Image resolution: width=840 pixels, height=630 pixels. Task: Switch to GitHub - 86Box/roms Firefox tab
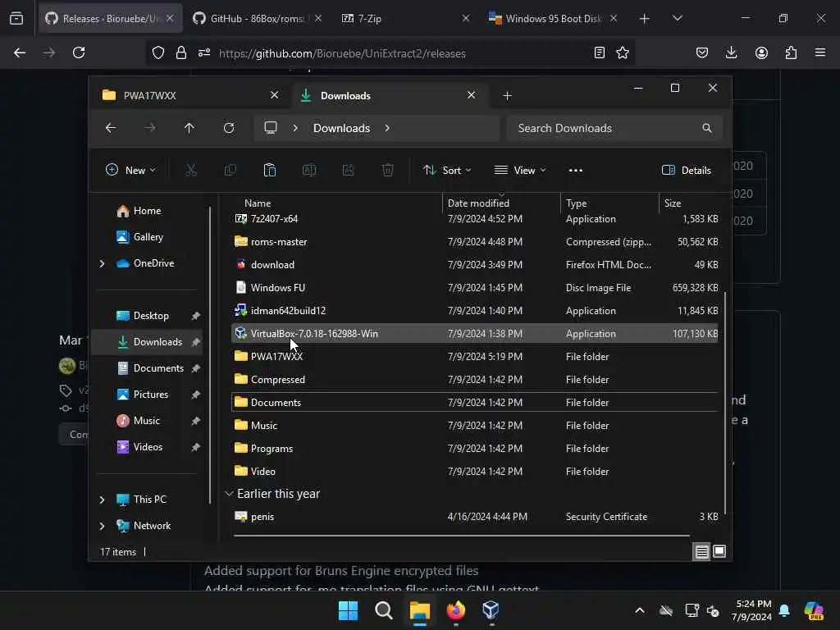[x=257, y=18]
